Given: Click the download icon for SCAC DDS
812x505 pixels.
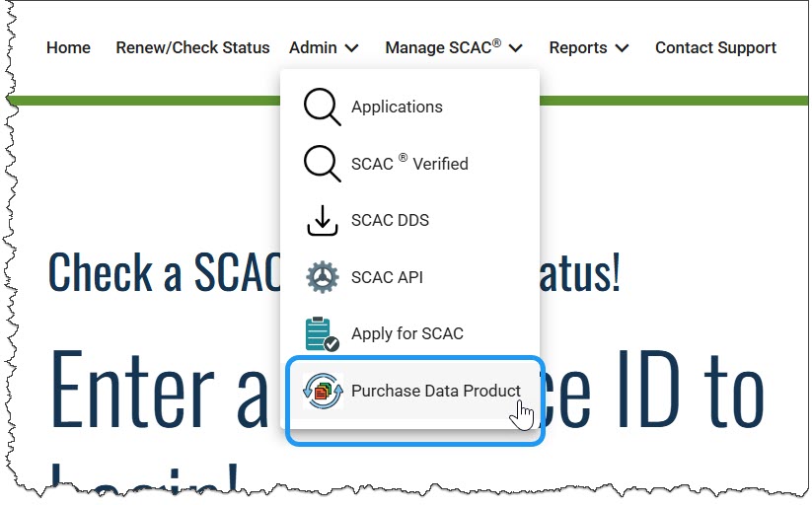Looking at the screenshot, I should (322, 221).
